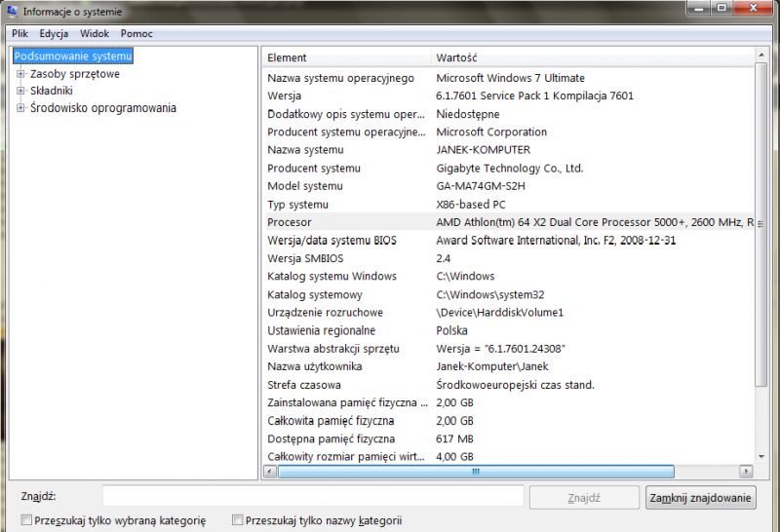The height and width of the screenshot is (532, 780).
Task: Enable Przeszukaj tylko wybraną kategorię checkbox
Action: coord(26,520)
